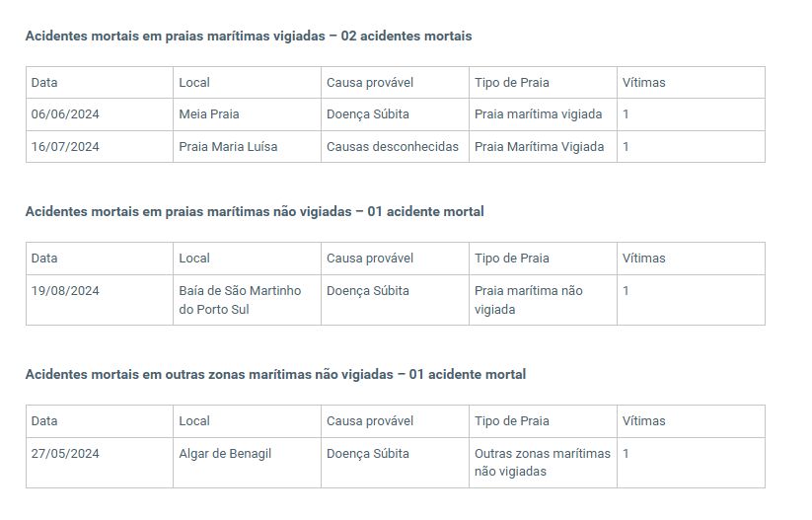Select Outras zonas marítimas não vigiadas cell
Viewport: 812px width, 520px height.
pyautogui.click(x=543, y=463)
